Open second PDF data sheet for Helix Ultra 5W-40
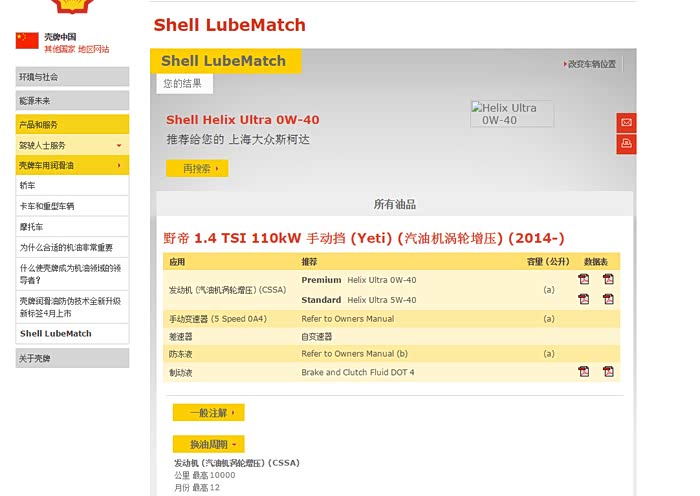This screenshot has width=700, height=496. point(608,299)
